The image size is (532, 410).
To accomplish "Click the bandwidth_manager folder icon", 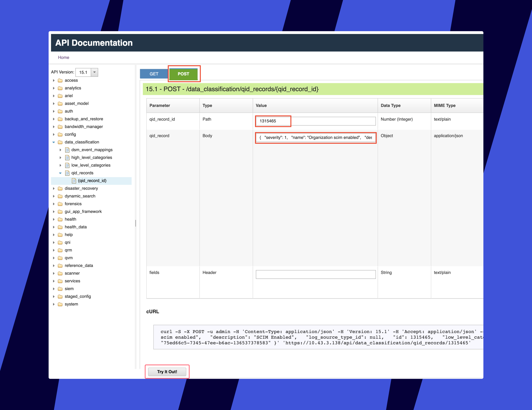I will pyautogui.click(x=60, y=127).
